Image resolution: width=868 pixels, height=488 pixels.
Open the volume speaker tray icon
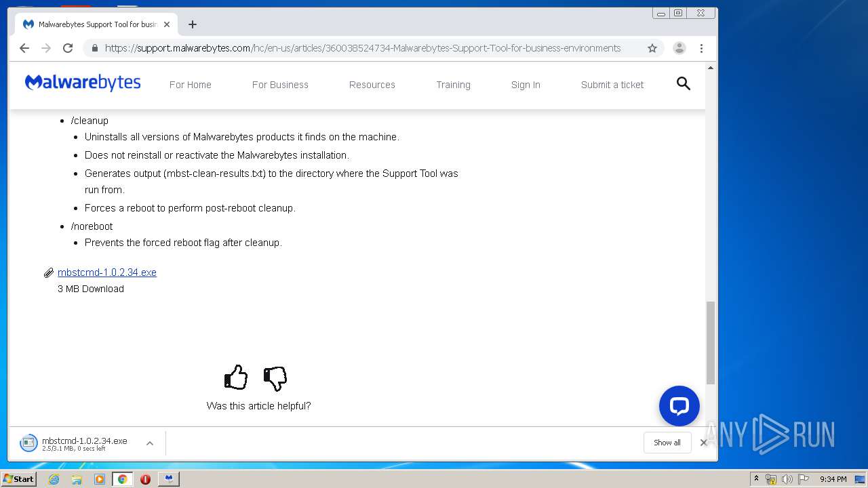pos(787,479)
